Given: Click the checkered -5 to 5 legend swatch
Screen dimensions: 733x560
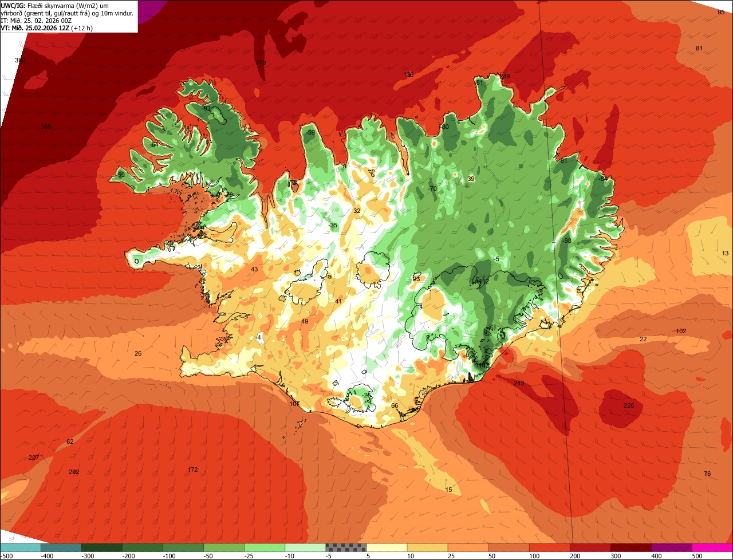Looking at the screenshot, I should click(x=346, y=547).
